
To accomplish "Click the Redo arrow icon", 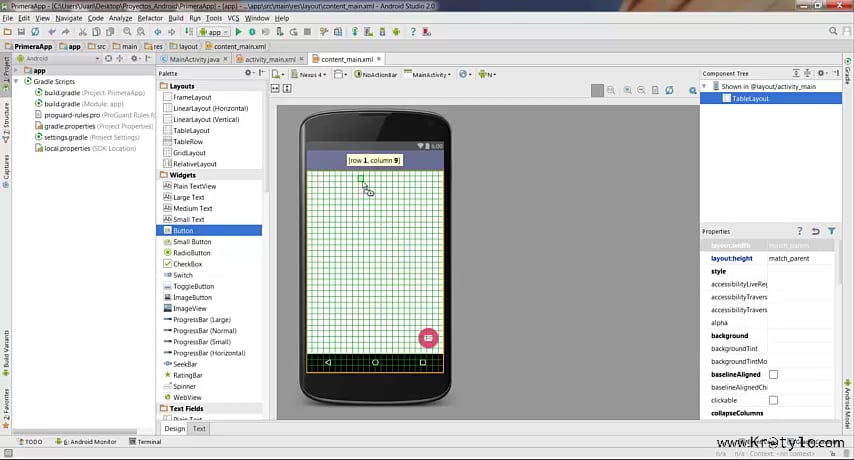I will coord(65,32).
